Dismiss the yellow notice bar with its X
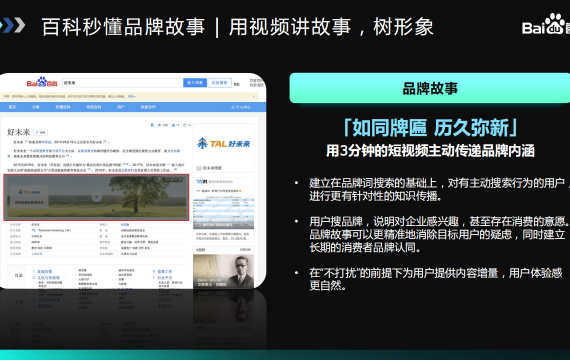This screenshot has height=360, width=570. (254, 96)
